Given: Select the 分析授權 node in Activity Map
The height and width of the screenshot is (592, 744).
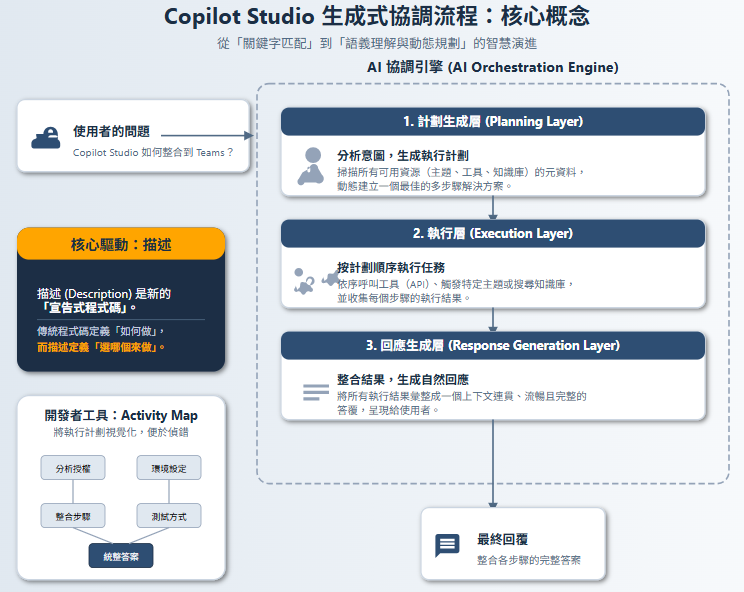Looking at the screenshot, I should [x=73, y=468].
